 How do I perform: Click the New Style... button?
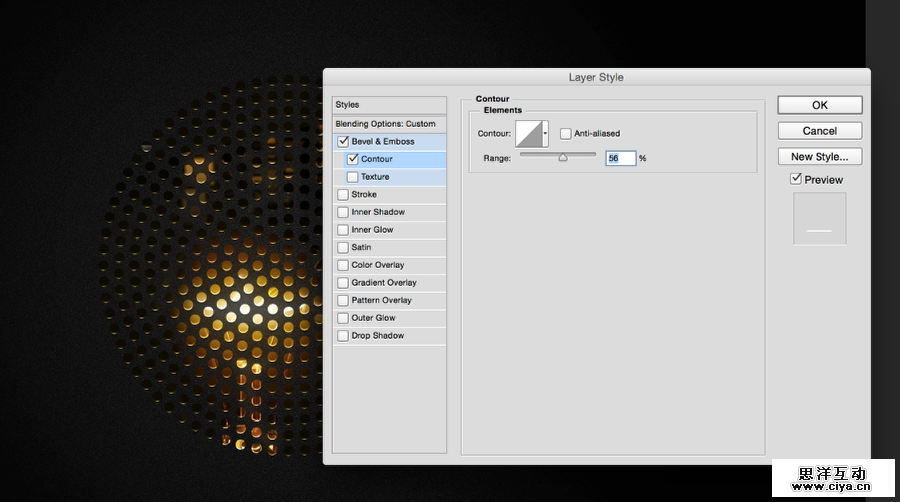[x=819, y=156]
